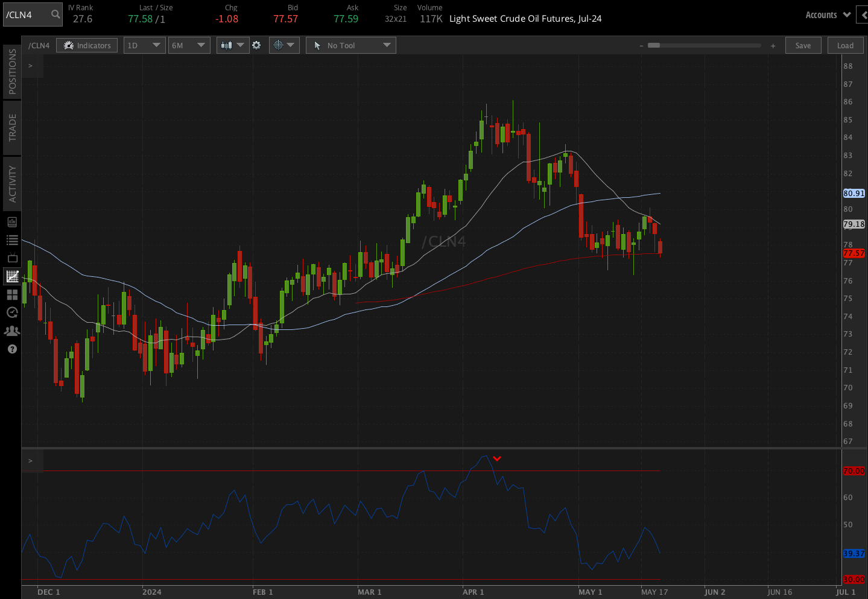Open the people community icon in sidebar

click(x=12, y=331)
